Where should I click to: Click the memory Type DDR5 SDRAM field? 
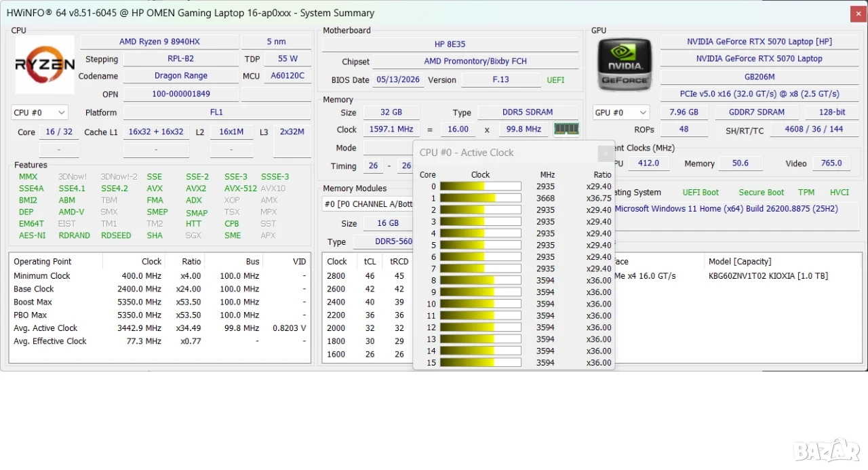(x=528, y=113)
